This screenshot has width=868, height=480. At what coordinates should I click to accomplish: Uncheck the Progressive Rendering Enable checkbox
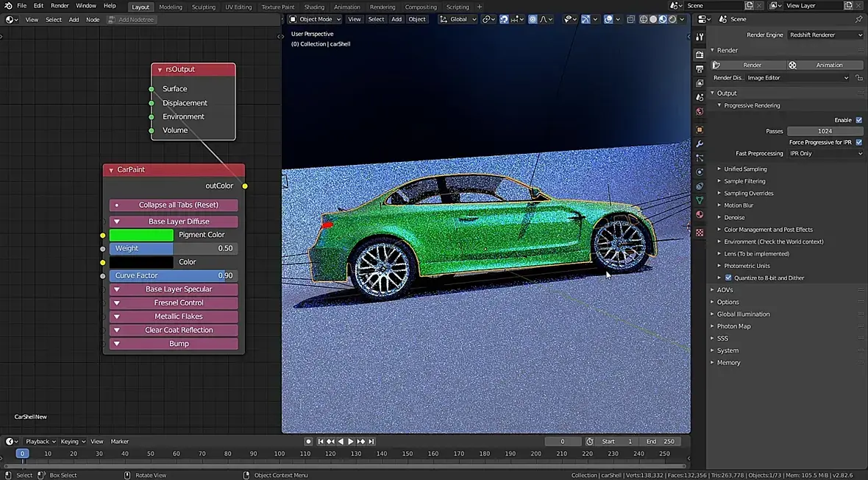[x=858, y=120]
